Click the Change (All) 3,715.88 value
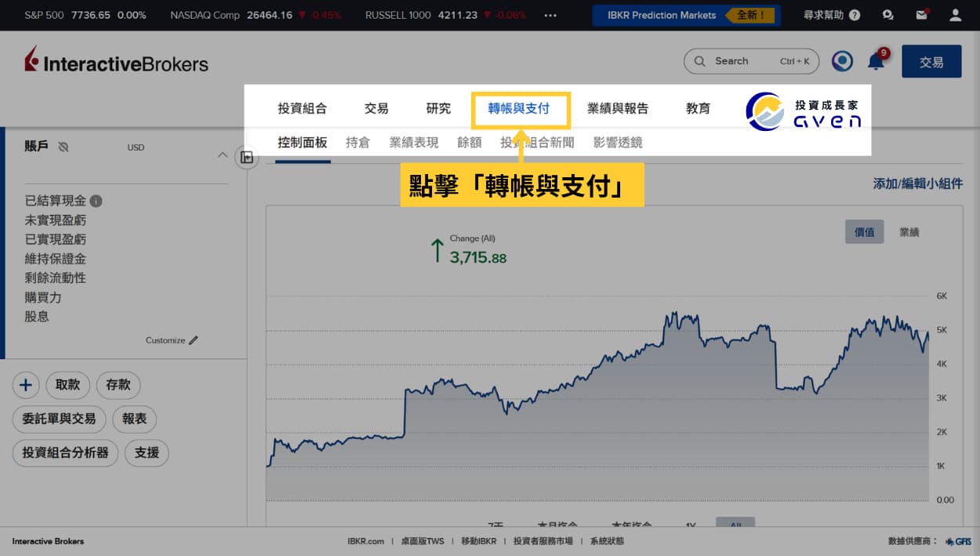The image size is (980, 556). pyautogui.click(x=478, y=257)
